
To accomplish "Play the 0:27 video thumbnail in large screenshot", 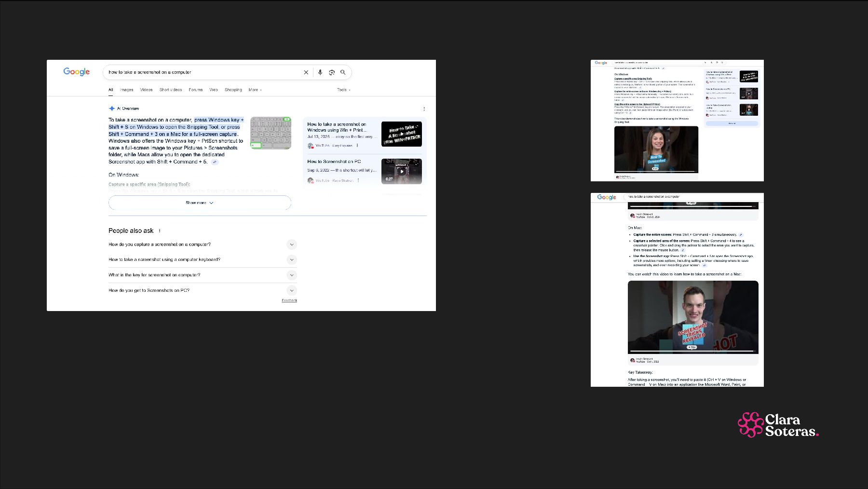I will tap(402, 171).
